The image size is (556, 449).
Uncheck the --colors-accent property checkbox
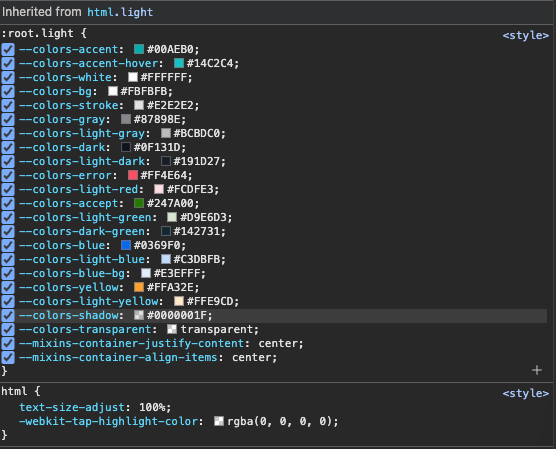point(8,49)
